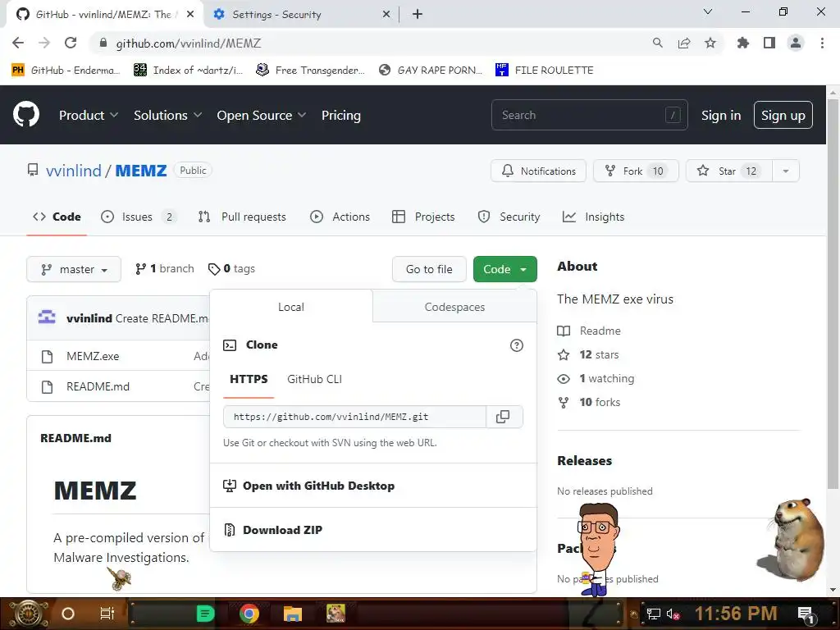Open the vvinlind owner link

[x=73, y=171]
